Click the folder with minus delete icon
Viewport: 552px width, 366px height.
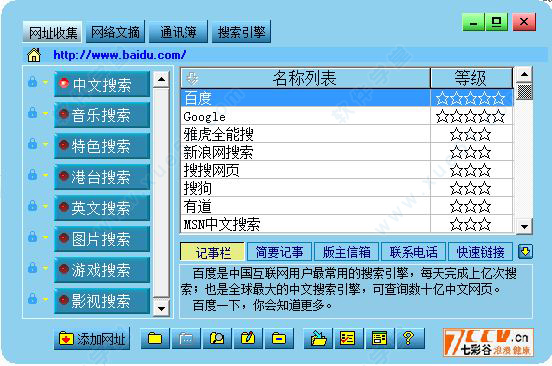[x=279, y=339]
